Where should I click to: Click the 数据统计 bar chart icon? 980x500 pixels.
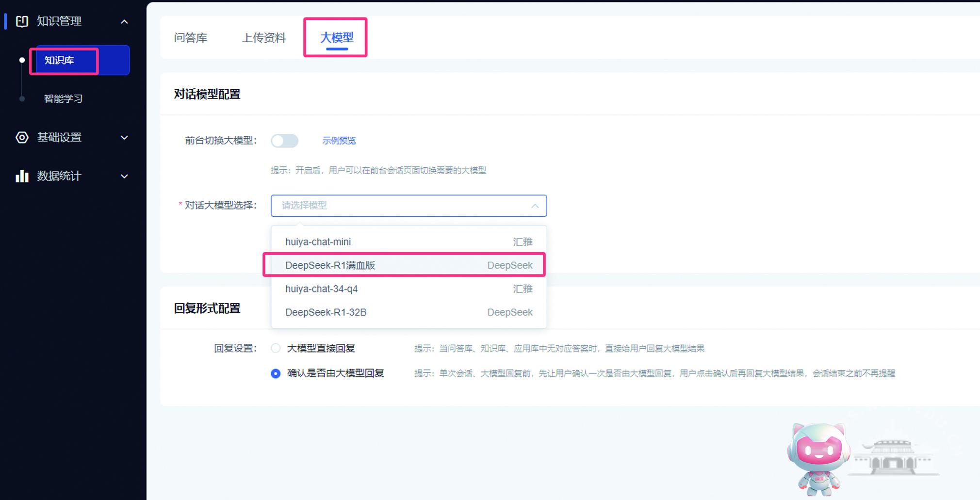coord(22,176)
